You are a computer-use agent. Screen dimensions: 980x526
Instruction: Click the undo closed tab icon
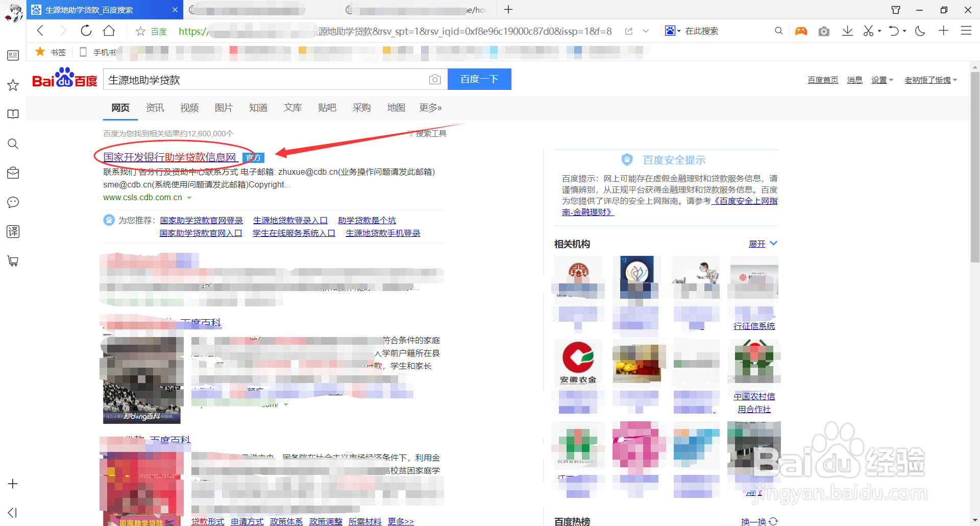pos(893,31)
